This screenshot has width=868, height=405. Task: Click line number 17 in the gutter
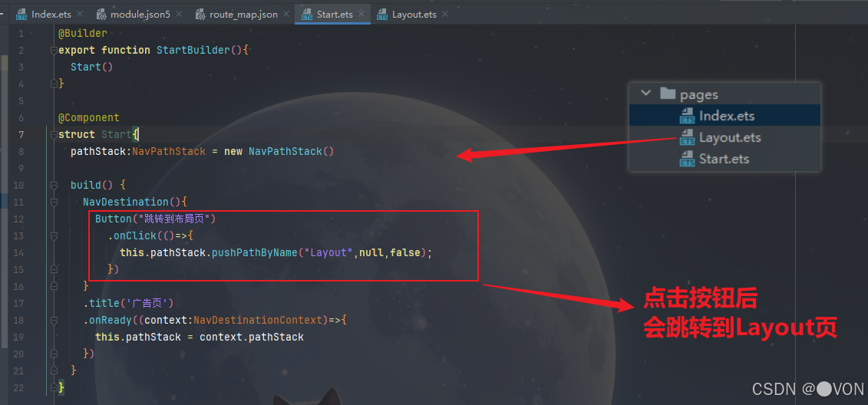18,303
